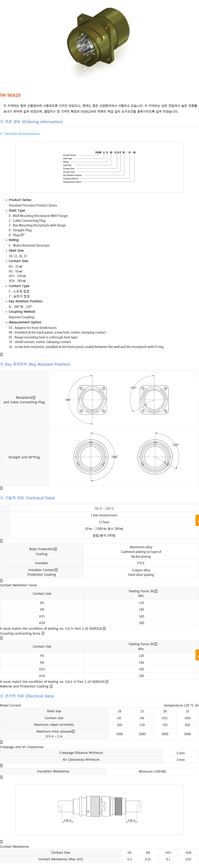Click the small icon beside Yeonhab Nomenclature
This screenshot has width=199, height=868.
[x=2, y=134]
